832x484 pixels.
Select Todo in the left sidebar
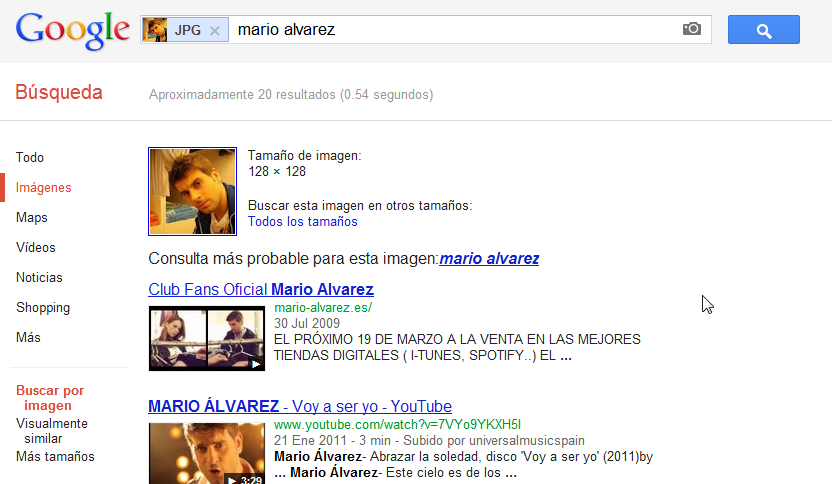click(30, 158)
